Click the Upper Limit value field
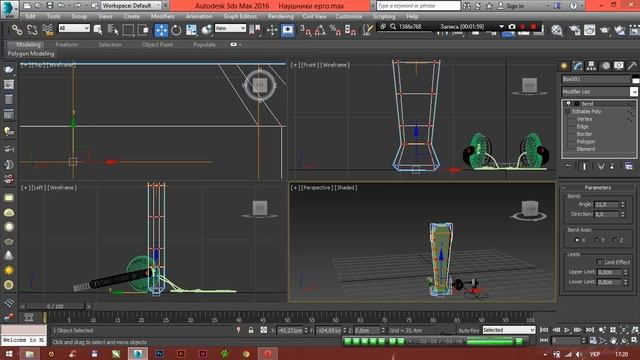640x360 pixels. coord(609,272)
